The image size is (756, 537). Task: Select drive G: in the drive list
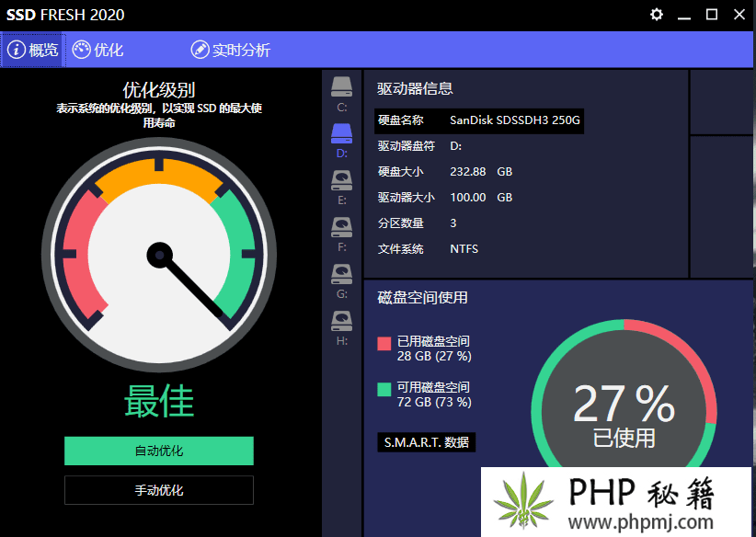[341, 281]
